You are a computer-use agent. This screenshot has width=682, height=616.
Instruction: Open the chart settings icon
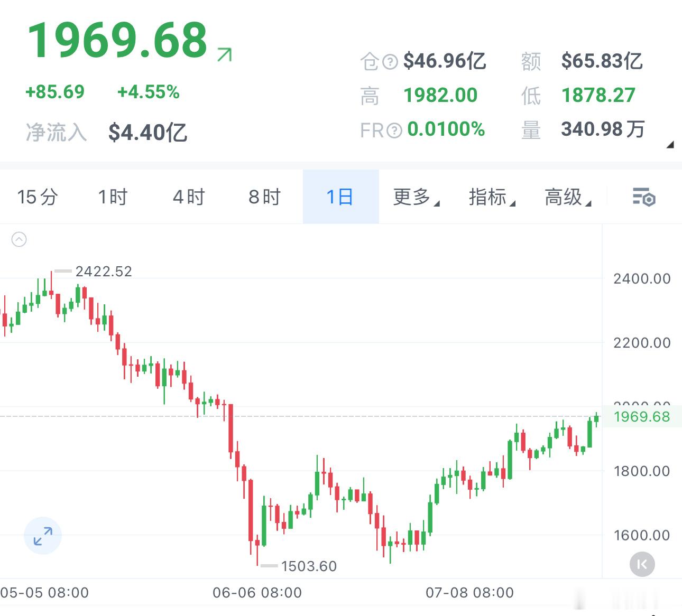tap(644, 197)
